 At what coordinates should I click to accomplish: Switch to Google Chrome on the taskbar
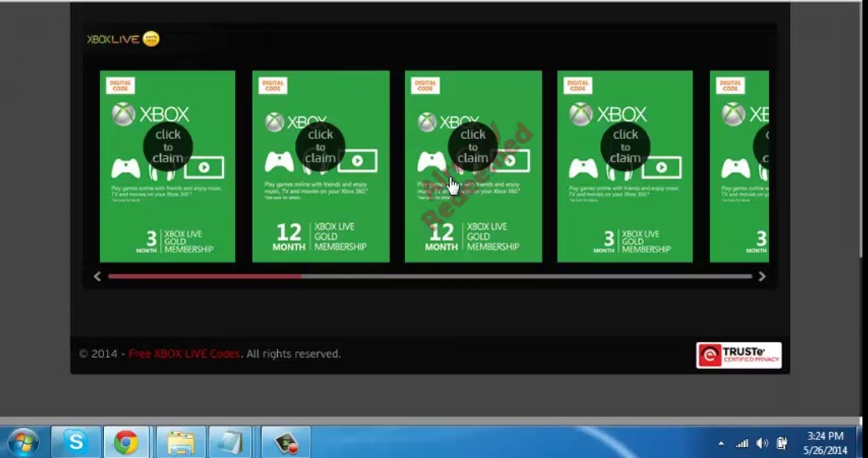click(126, 442)
